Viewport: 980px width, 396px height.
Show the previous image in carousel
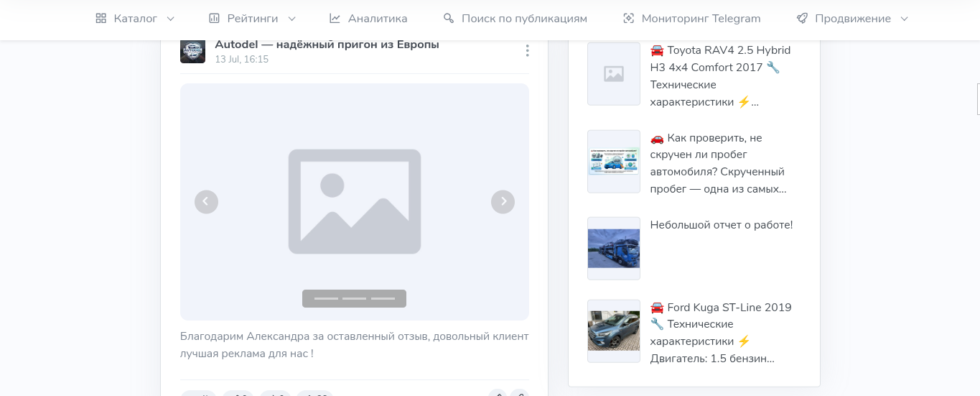[206, 201]
